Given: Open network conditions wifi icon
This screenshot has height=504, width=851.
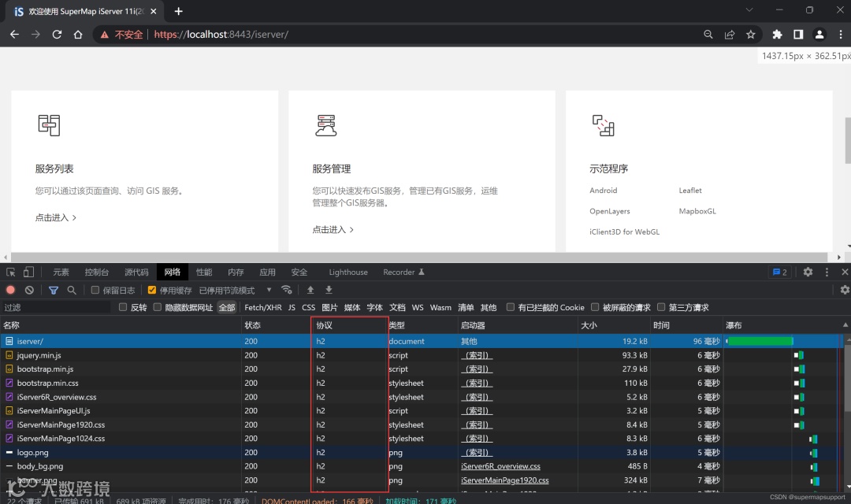Looking at the screenshot, I should (287, 290).
